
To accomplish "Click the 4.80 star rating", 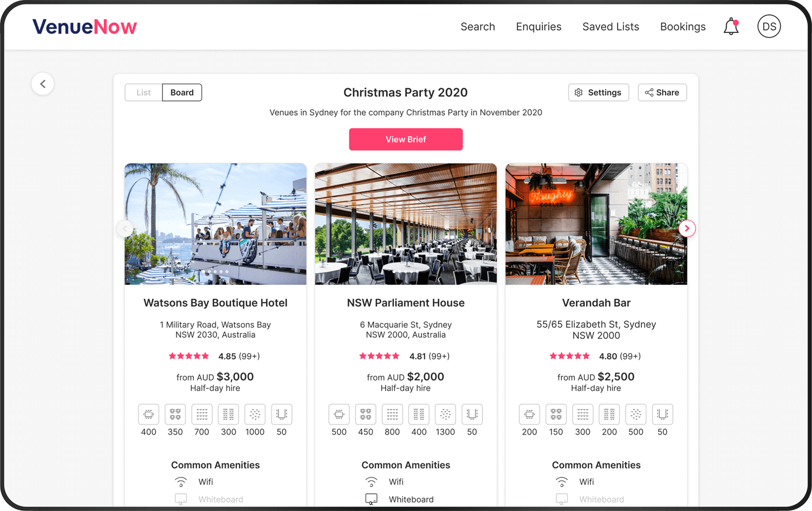I will [595, 356].
